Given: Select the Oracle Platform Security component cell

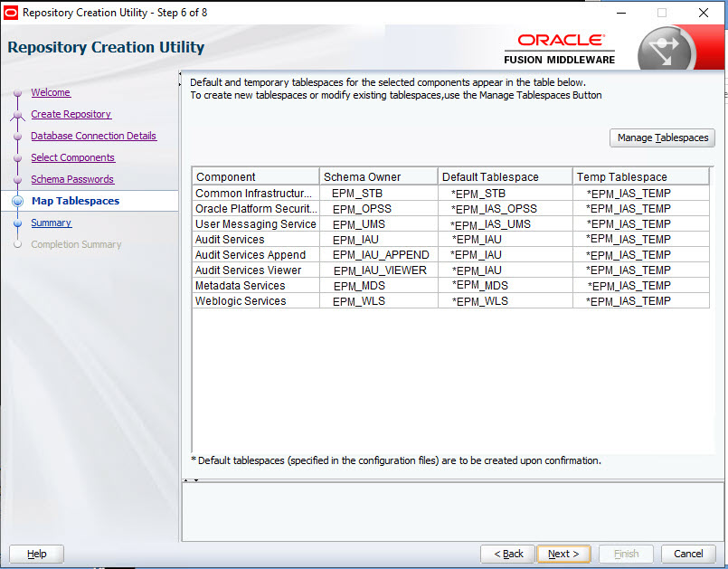Looking at the screenshot, I should 256,209.
